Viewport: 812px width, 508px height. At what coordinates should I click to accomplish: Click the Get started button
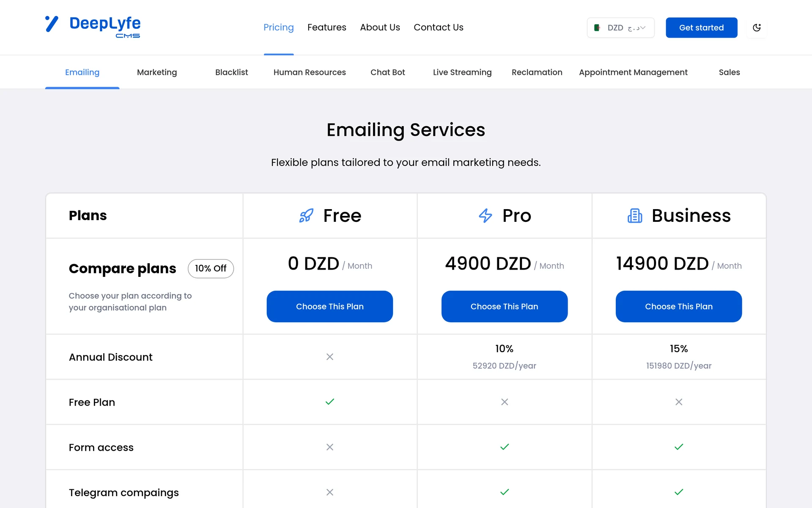point(701,28)
